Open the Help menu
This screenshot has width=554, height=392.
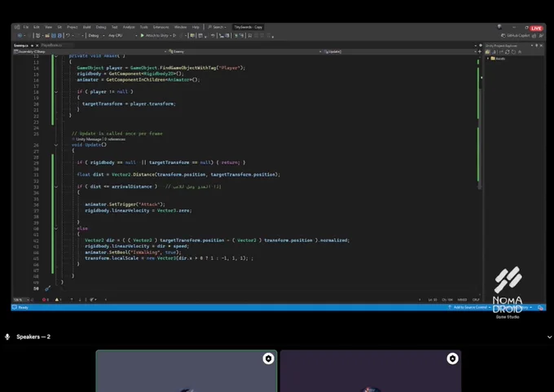(196, 27)
